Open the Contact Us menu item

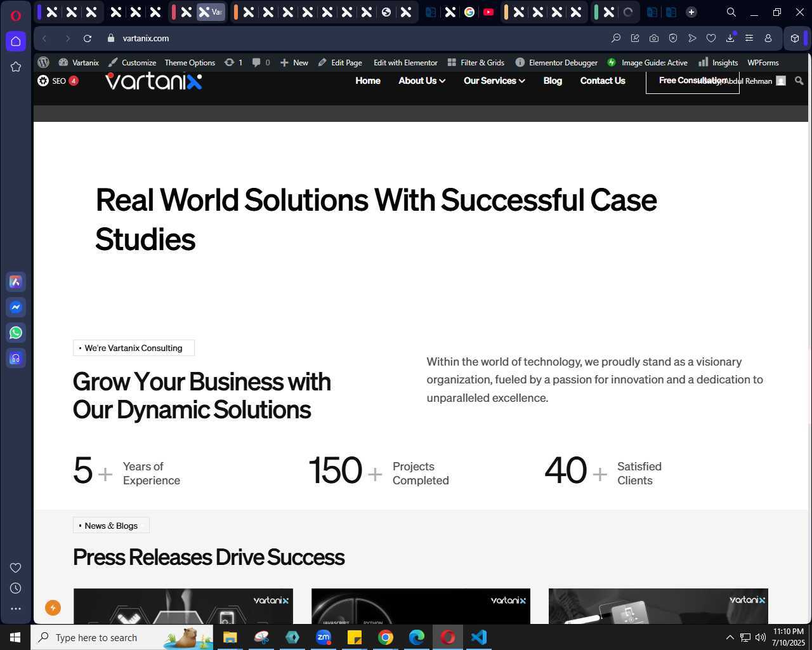point(603,81)
